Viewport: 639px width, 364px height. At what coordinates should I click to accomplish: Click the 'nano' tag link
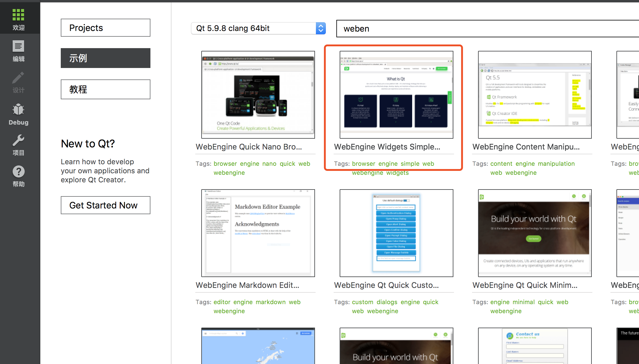(269, 164)
